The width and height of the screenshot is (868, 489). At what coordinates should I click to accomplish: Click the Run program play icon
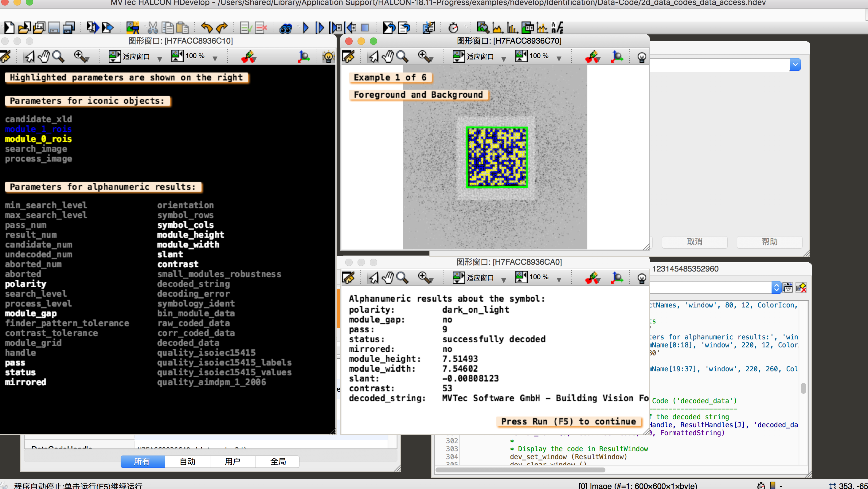[x=306, y=28]
